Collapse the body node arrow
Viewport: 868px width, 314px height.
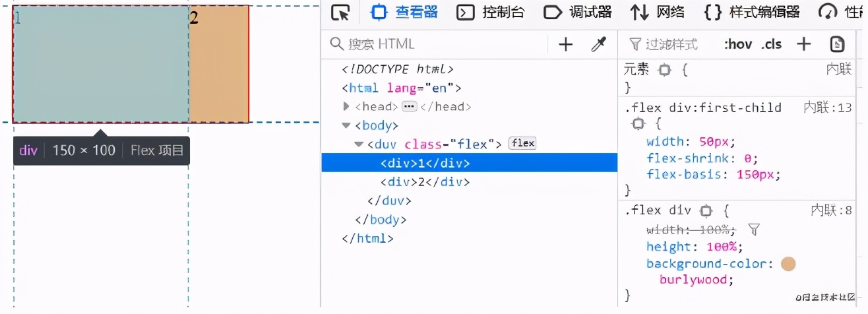(347, 125)
